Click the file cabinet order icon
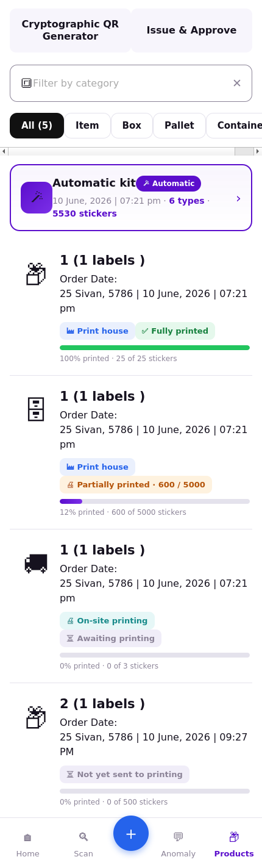Viewport: 262px width, 868px height. pyautogui.click(x=36, y=409)
